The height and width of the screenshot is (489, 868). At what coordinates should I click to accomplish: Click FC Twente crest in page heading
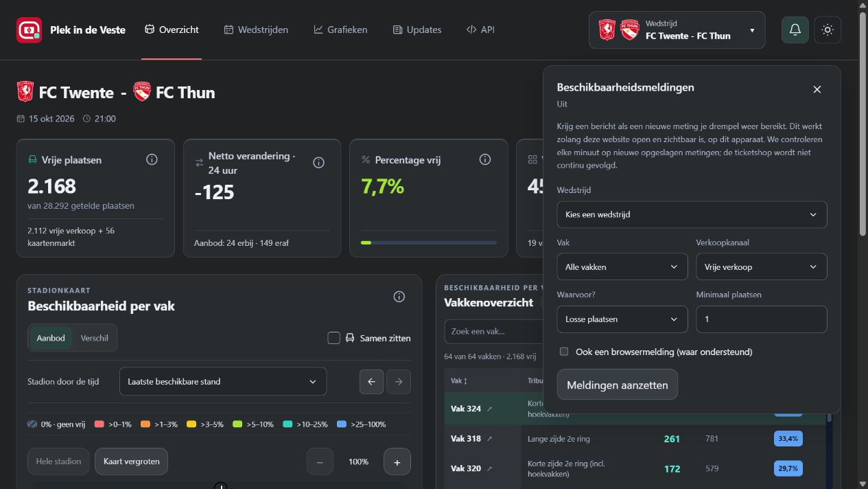point(25,92)
